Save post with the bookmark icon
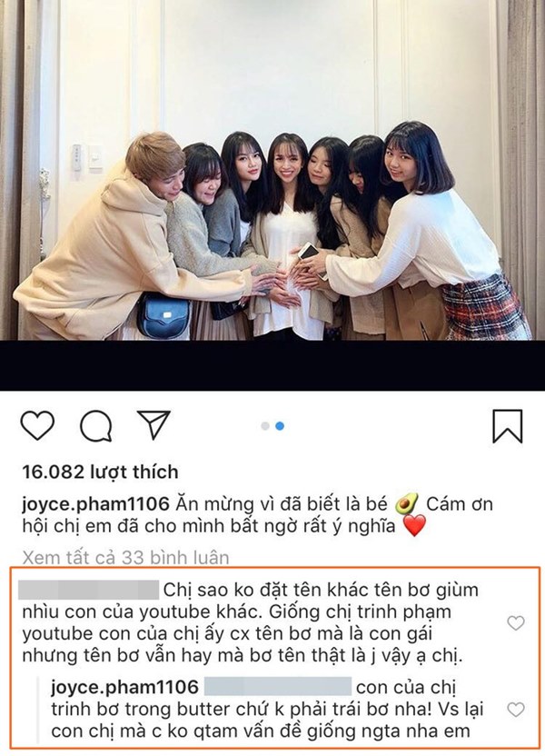 click(x=508, y=426)
